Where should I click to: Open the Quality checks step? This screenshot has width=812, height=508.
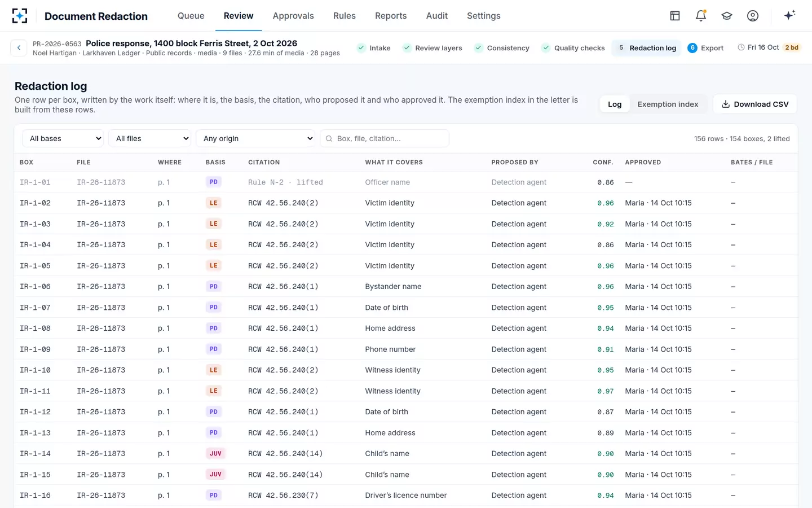point(573,48)
